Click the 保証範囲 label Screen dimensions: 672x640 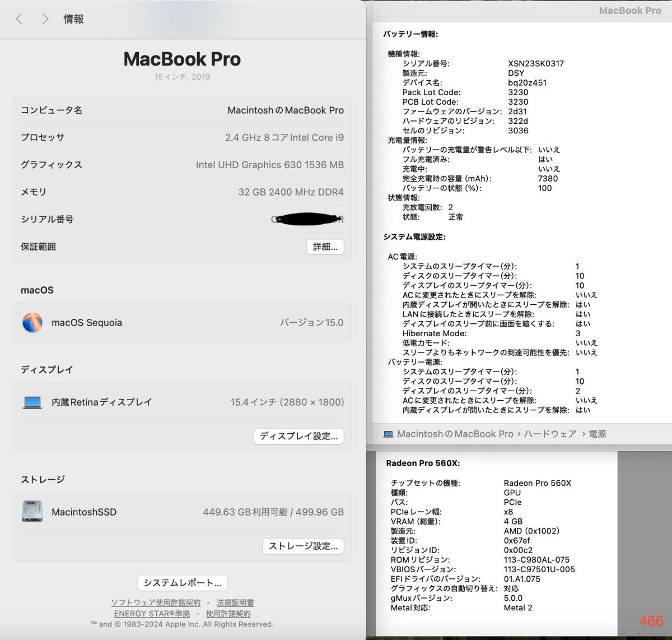[x=38, y=247]
